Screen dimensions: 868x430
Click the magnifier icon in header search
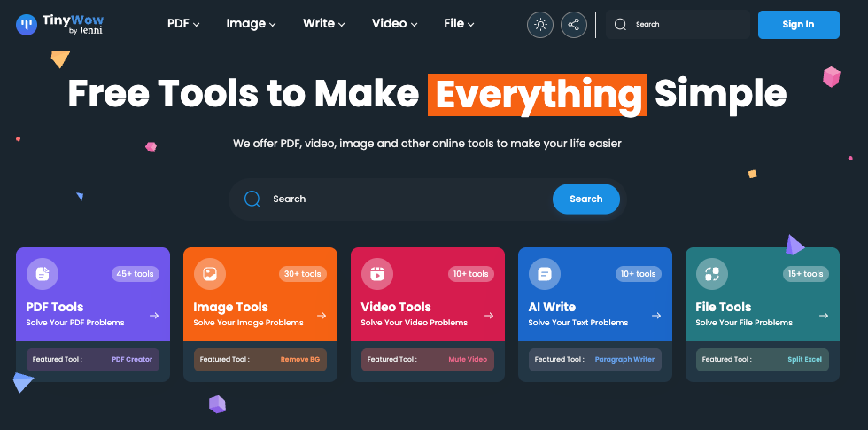coord(621,25)
